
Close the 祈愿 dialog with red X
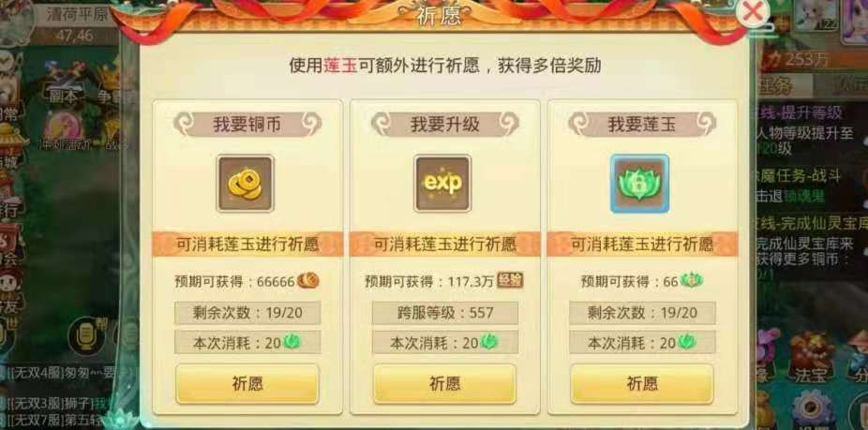pos(753,12)
